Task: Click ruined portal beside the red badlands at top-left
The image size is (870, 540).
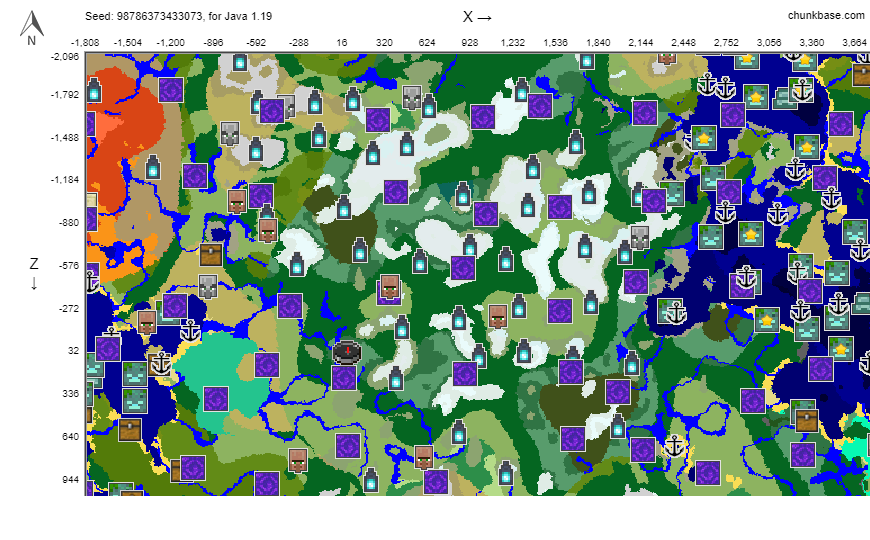Action: tap(171, 90)
